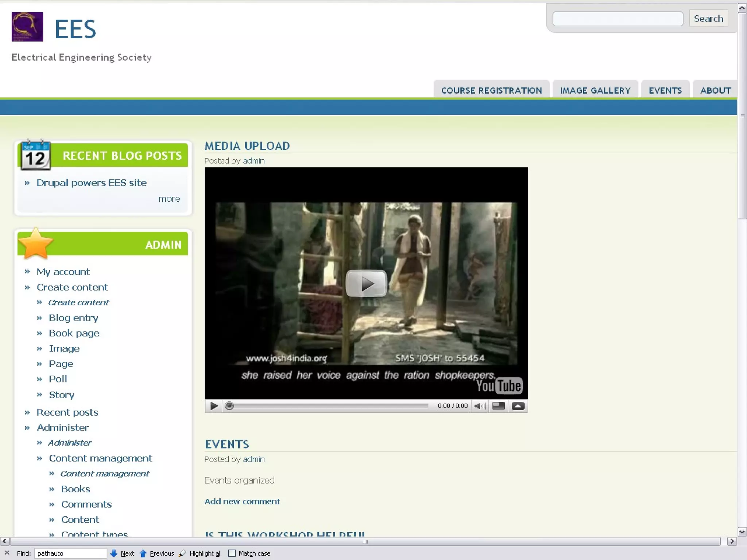Click the video seek slider handle
Screen dimensions: 747x560
pyautogui.click(x=229, y=406)
